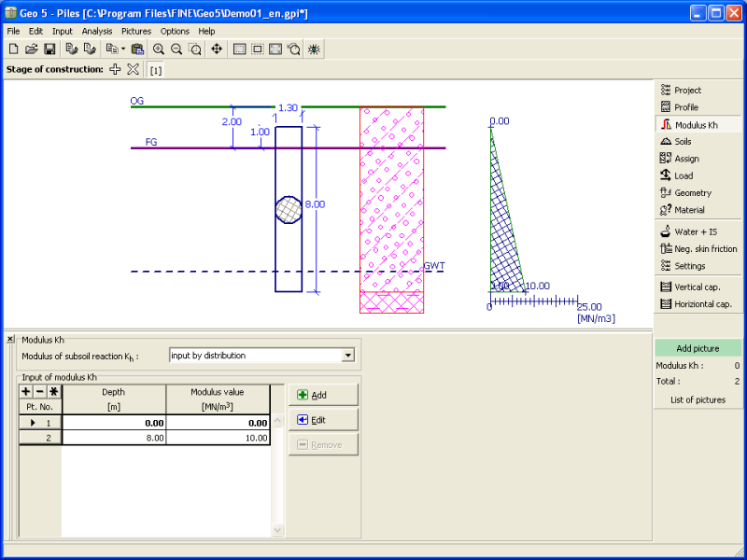Open the copy toolbar dropdown arrow
747x560 pixels.
122,49
